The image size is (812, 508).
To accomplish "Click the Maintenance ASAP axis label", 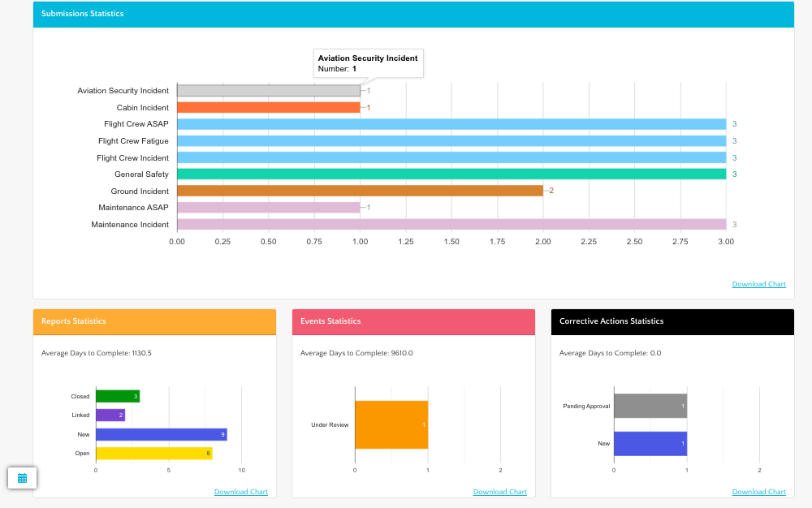I will click(134, 208).
